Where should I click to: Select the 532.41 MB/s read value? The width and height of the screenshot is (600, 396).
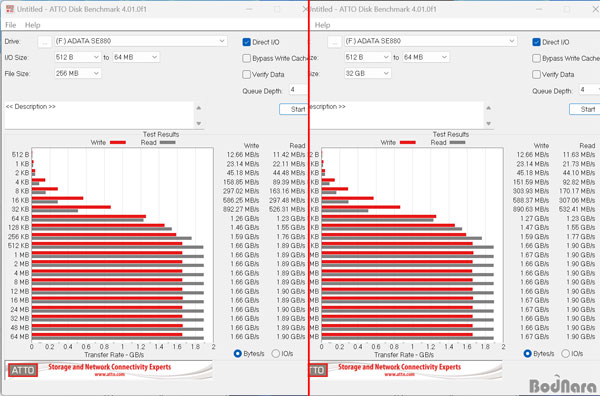click(577, 209)
